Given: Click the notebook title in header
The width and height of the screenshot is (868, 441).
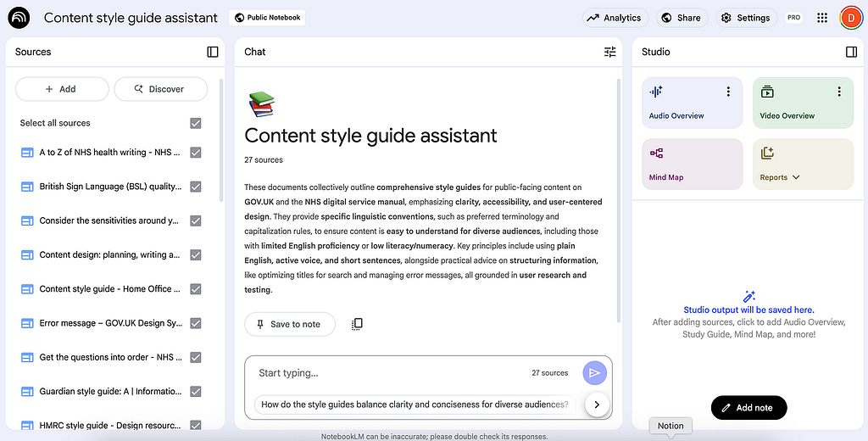Looking at the screenshot, I should (131, 18).
